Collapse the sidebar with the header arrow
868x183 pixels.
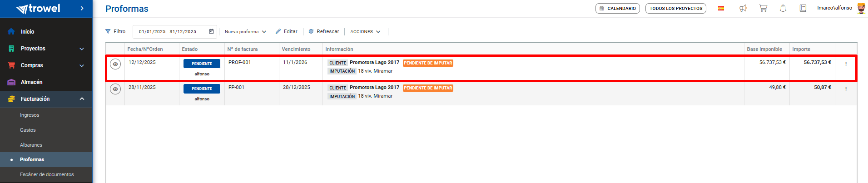[82, 8]
